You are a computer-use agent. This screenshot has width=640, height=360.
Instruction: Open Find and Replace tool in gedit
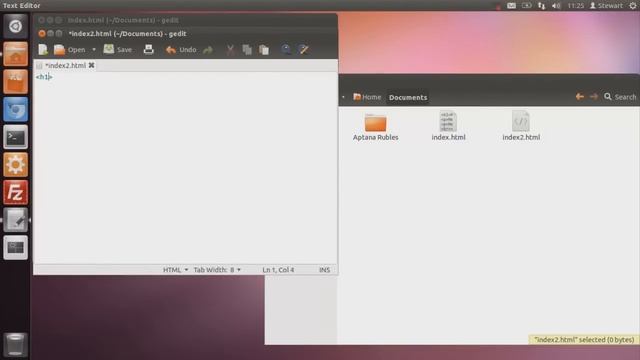click(x=304, y=50)
